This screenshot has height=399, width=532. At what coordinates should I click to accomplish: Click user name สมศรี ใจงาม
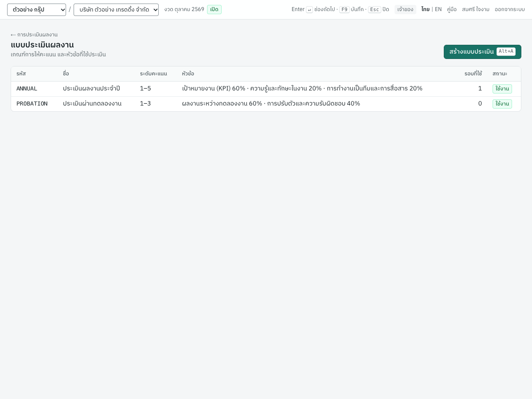click(x=476, y=9)
